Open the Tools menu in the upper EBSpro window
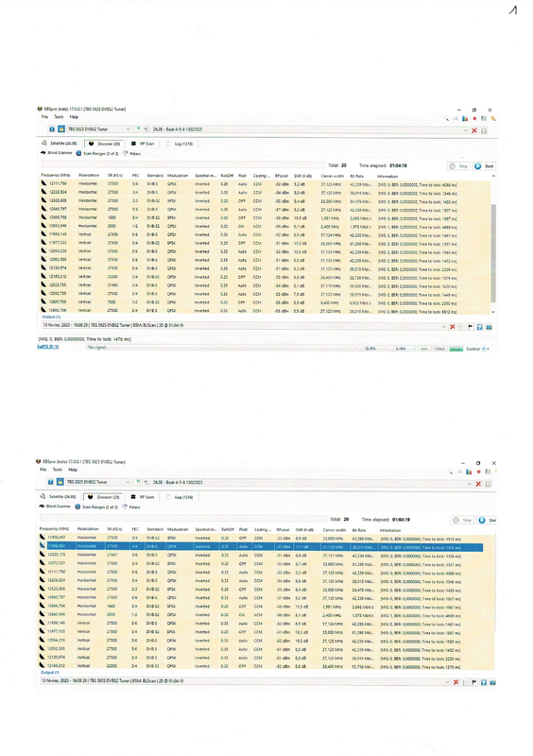 click(x=59, y=116)
